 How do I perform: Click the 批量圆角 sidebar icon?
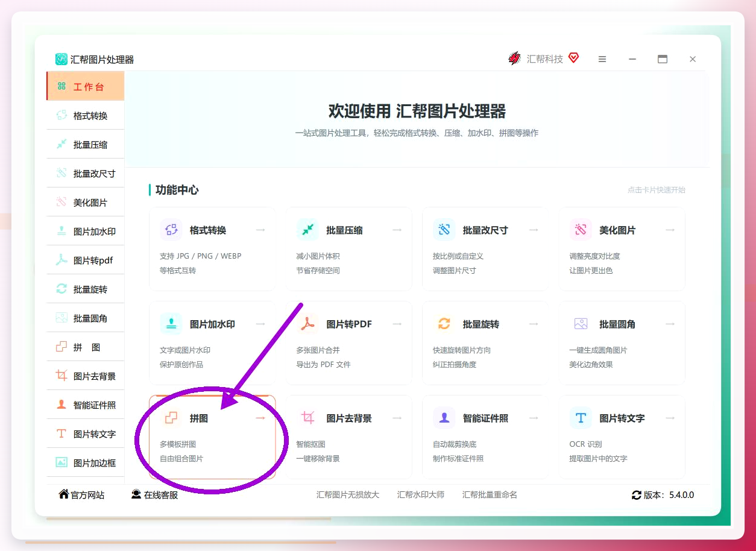click(61, 318)
